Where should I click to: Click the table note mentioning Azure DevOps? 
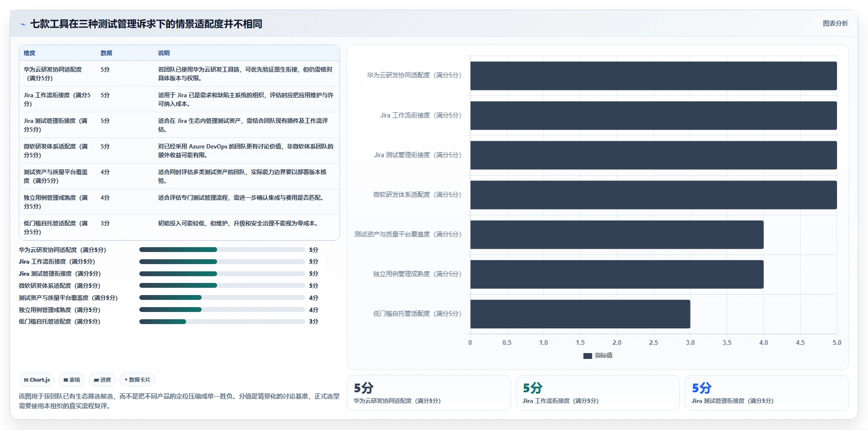click(246, 151)
